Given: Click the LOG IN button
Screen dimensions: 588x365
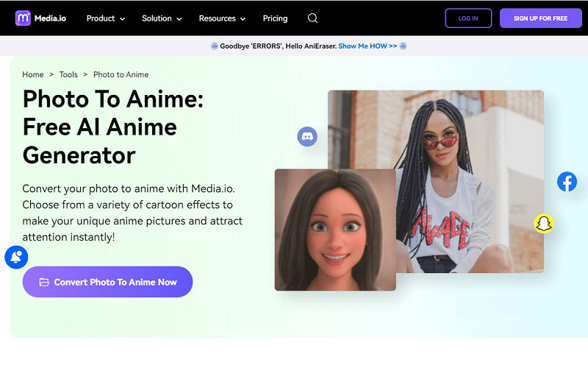Looking at the screenshot, I should pos(468,18).
